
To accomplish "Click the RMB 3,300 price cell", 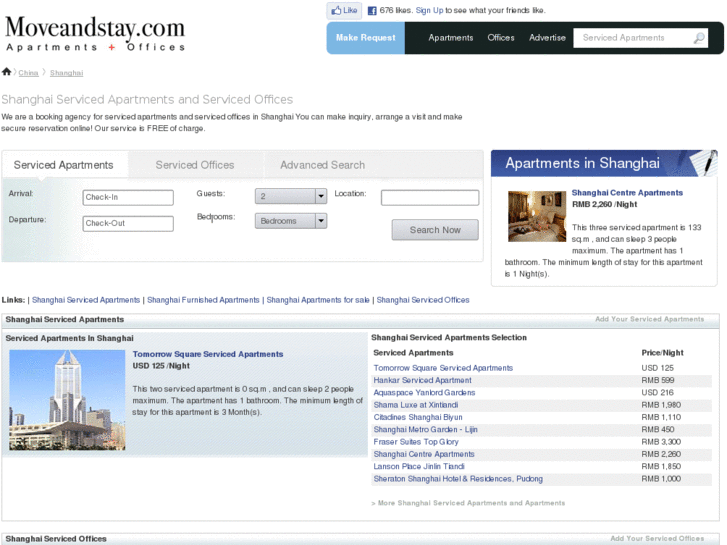I will [x=661, y=442].
